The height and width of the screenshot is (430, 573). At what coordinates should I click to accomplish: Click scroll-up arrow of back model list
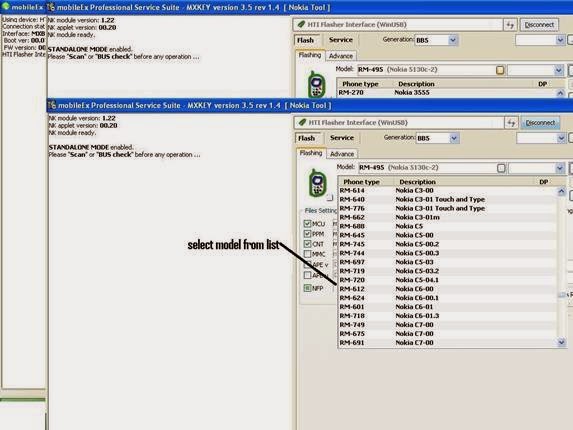[x=560, y=94]
